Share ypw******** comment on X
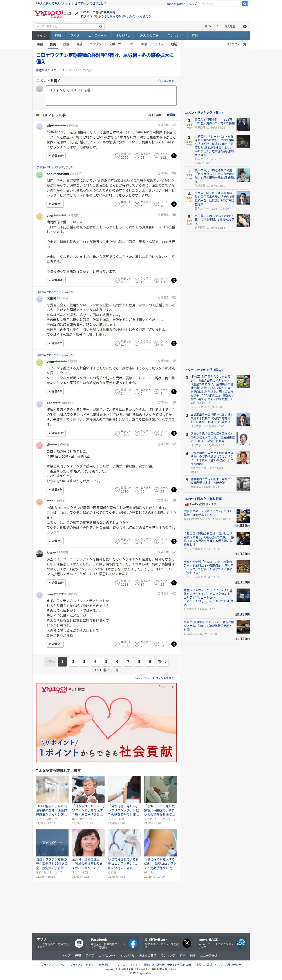 tap(174, 280)
